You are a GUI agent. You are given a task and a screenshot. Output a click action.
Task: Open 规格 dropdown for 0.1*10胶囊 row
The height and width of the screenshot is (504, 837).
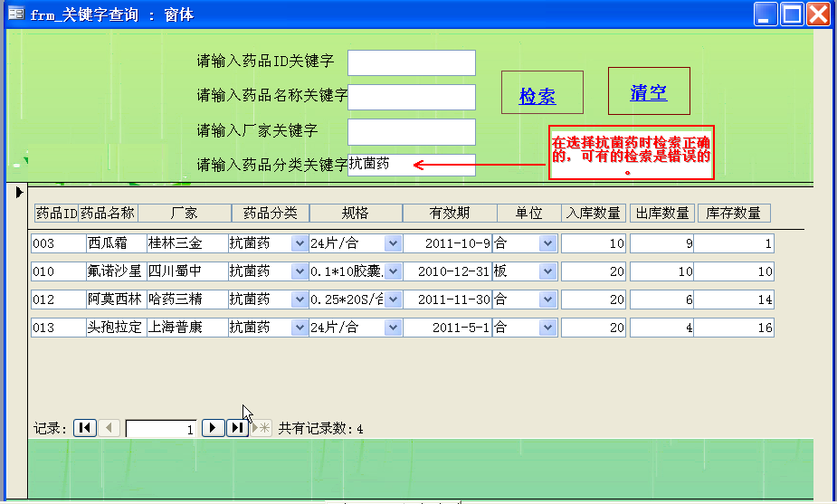[x=393, y=271]
